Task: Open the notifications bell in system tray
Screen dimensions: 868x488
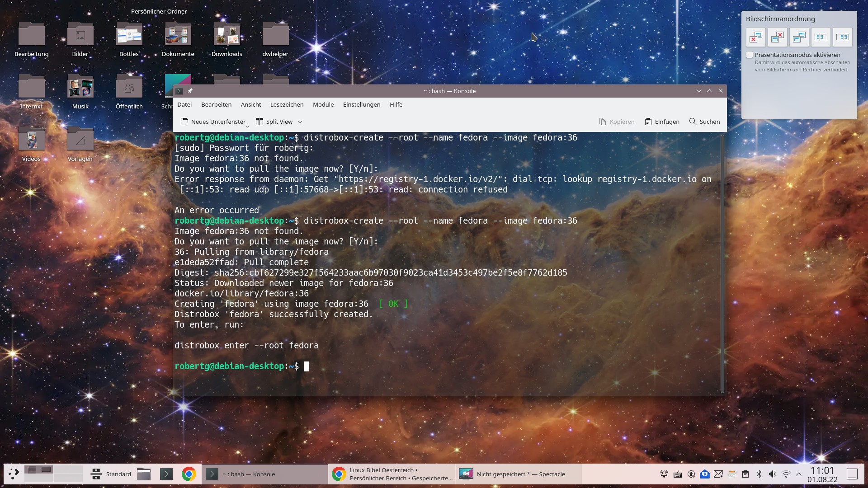Action: click(x=664, y=474)
